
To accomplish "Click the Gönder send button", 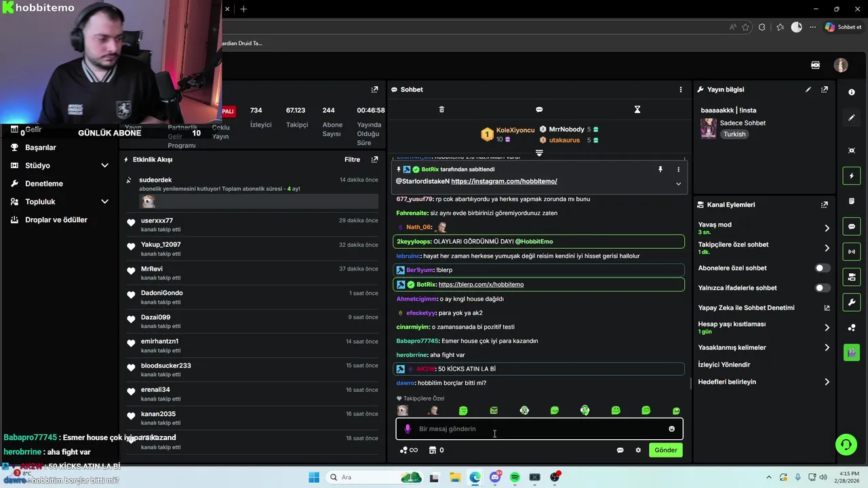I will point(666,450).
